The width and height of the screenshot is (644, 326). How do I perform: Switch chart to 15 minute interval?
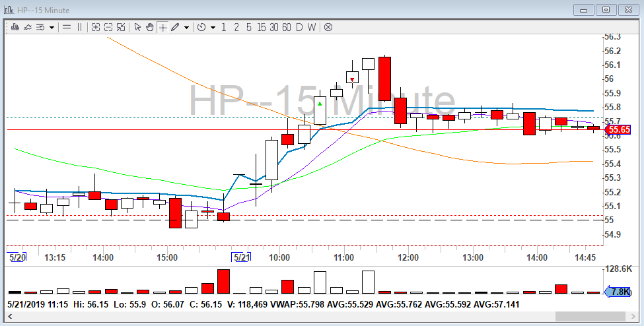click(x=261, y=28)
